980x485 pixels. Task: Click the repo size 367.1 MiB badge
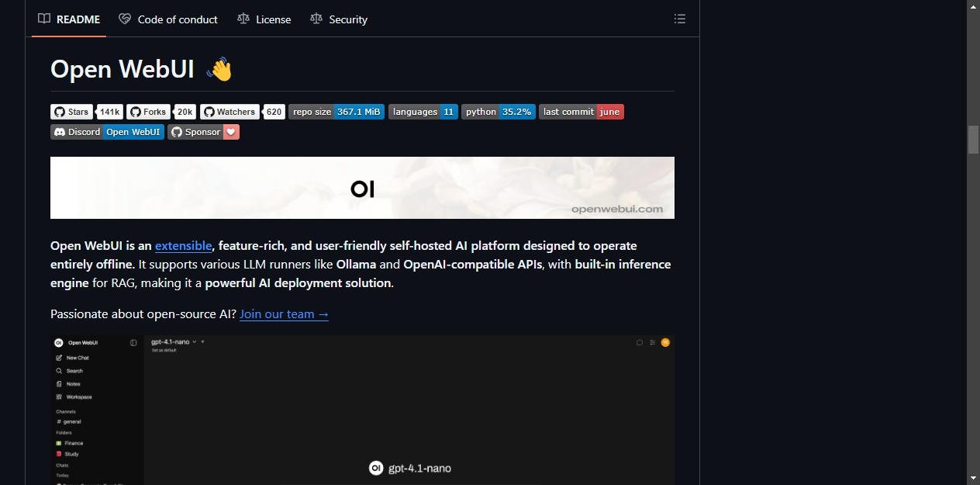[x=336, y=112]
